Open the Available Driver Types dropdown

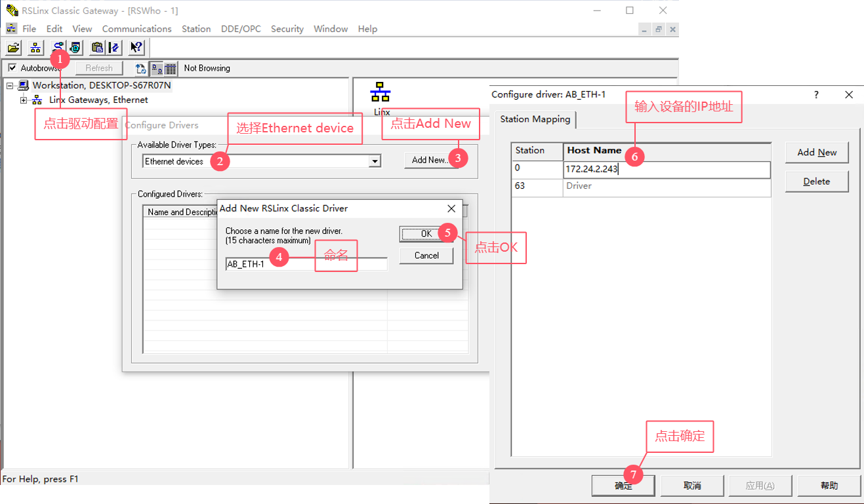[x=375, y=161]
